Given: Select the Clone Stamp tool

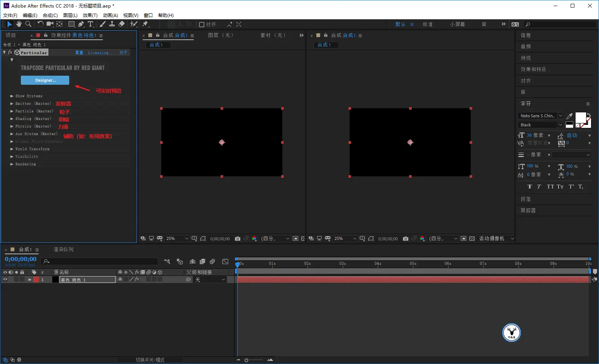Looking at the screenshot, I should tap(112, 24).
